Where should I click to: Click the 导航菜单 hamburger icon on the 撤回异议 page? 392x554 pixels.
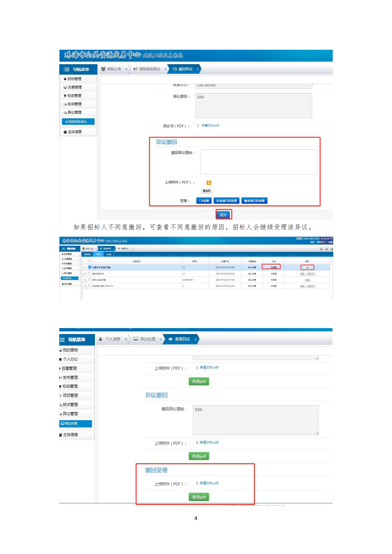[67, 69]
